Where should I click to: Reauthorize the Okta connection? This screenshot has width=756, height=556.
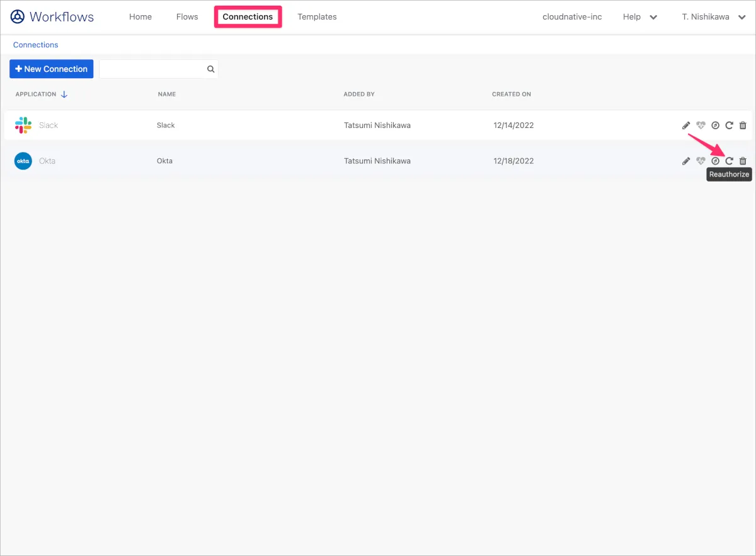[x=729, y=161]
